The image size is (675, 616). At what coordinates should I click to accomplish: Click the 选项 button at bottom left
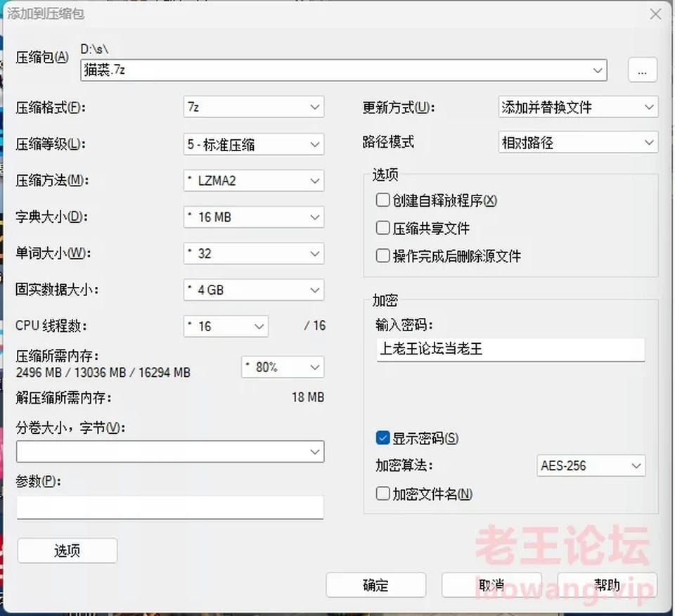(x=67, y=551)
